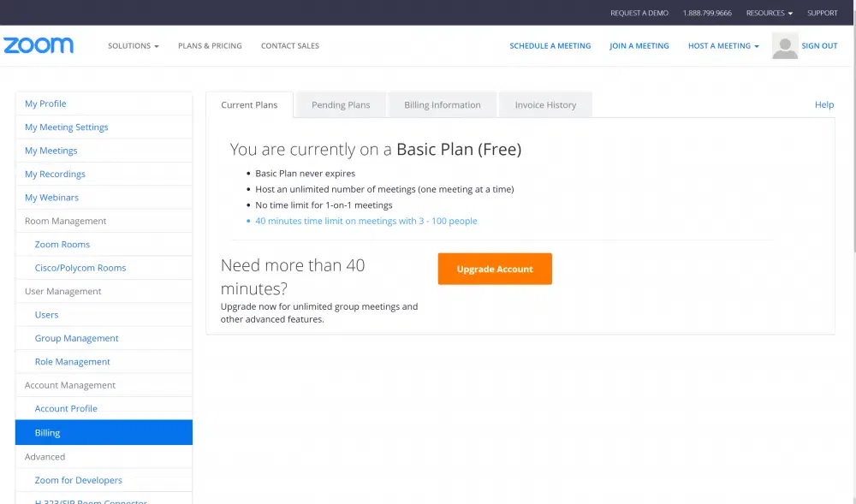
Task: Switch to the Pending Plans tab
Action: (341, 105)
